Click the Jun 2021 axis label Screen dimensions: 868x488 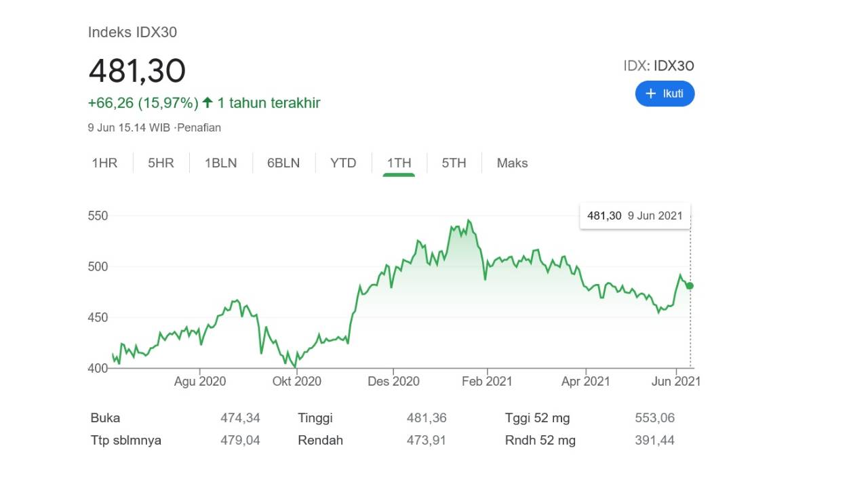point(676,382)
